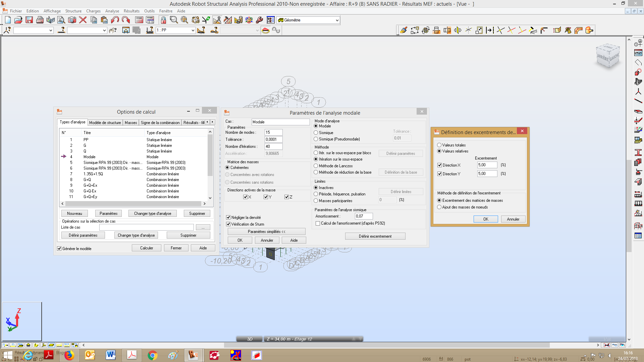The height and width of the screenshot is (362, 644).
Task: Click the Move/copy translation icon
Action: 415,31
